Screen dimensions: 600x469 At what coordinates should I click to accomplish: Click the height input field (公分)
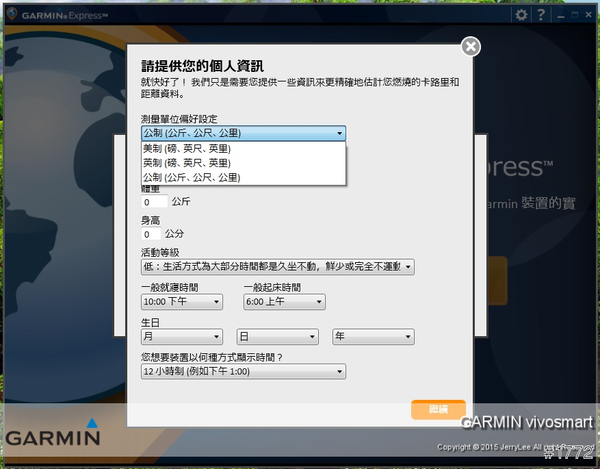151,234
